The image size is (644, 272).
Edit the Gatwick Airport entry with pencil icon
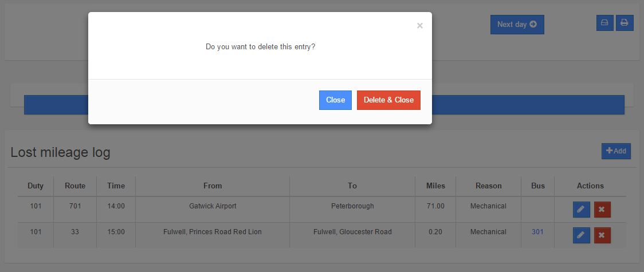(x=582, y=210)
